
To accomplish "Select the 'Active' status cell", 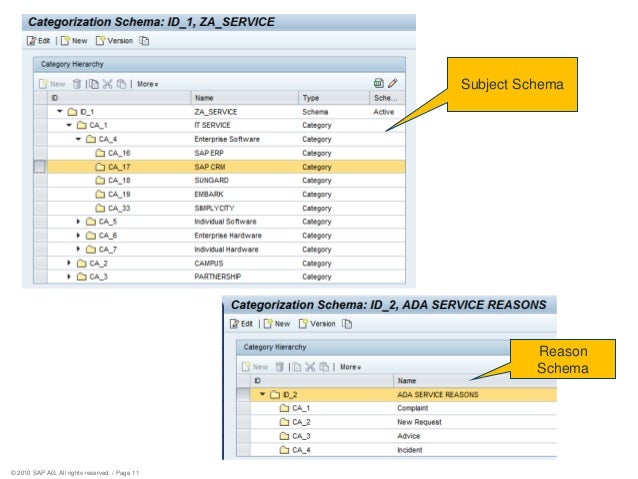I will [383, 112].
